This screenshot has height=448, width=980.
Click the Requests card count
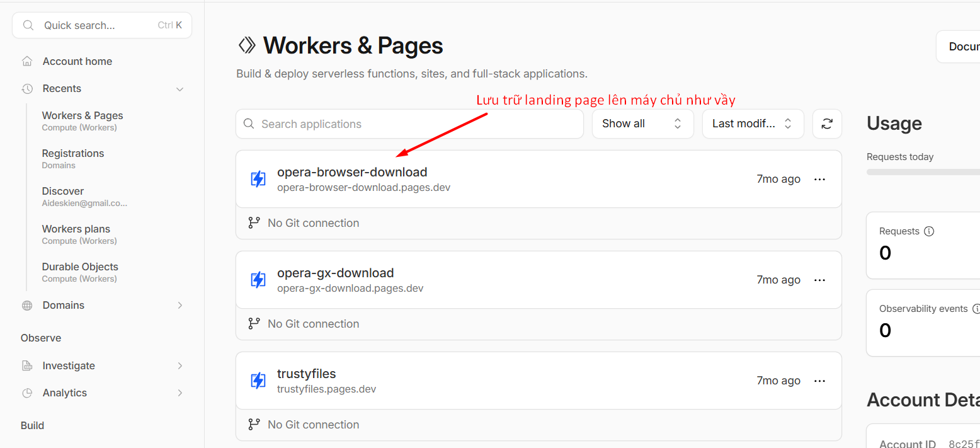click(885, 253)
